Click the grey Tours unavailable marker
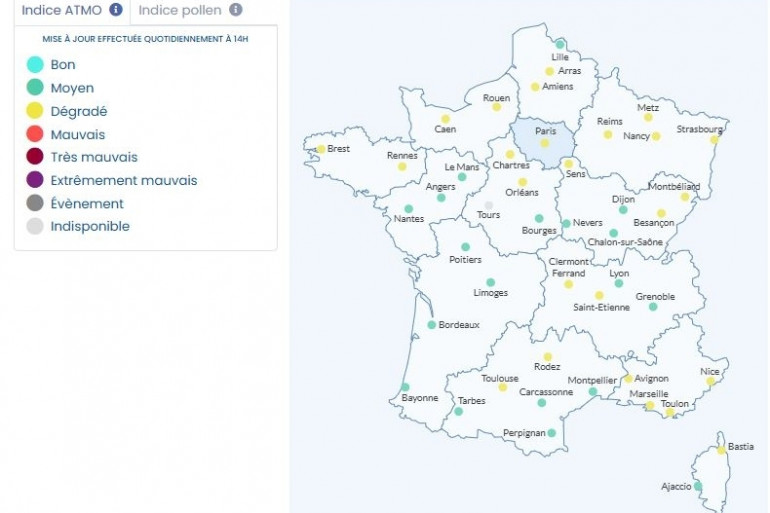The height and width of the screenshot is (513, 770). click(489, 205)
